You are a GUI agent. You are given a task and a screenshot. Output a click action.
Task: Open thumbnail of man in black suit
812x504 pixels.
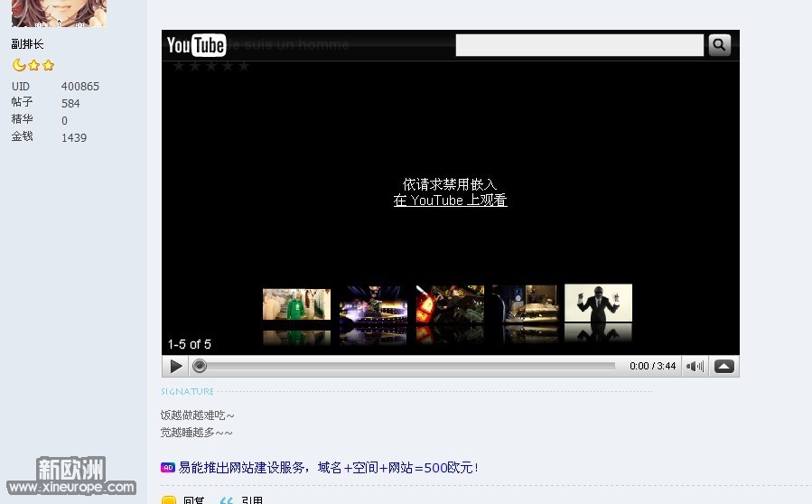598,303
